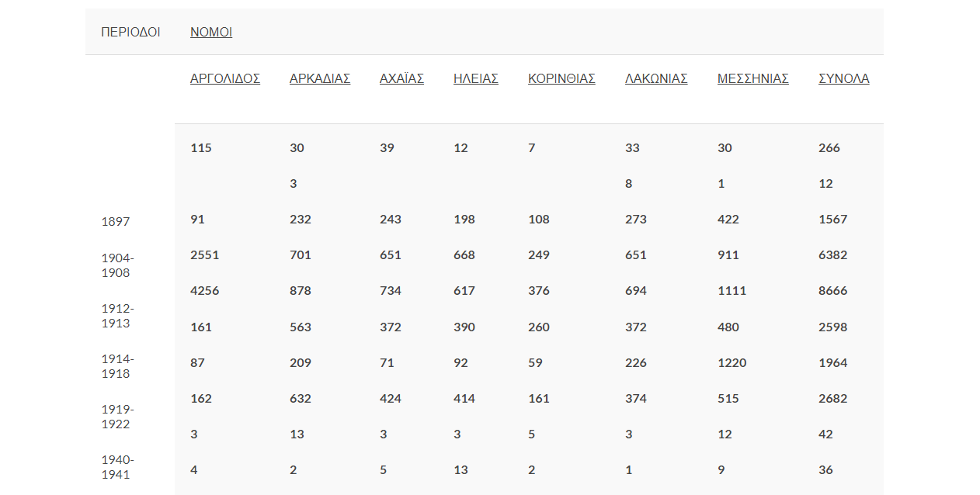Open the ΚΟΡΙΝΘΙΑΣ column link
This screenshot has width=980, height=495.
(x=561, y=78)
